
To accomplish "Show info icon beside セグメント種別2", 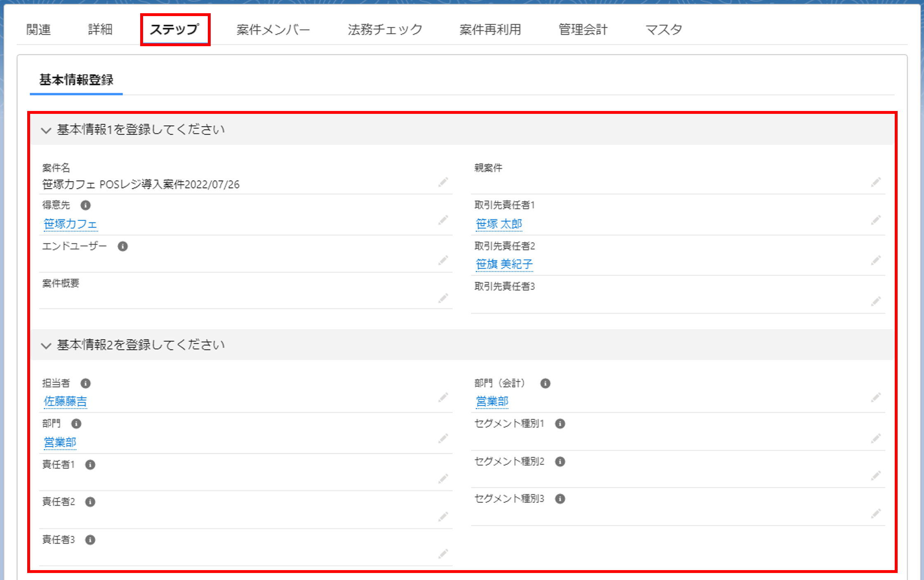I will (x=560, y=462).
